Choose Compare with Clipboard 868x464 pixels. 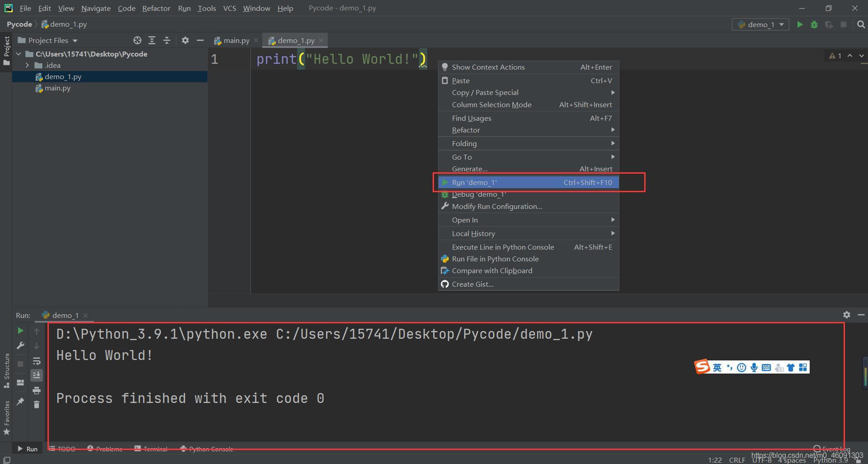click(528, 270)
